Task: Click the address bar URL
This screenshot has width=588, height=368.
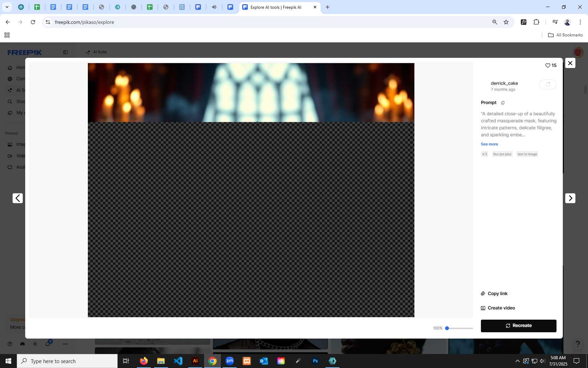Action: (84, 22)
